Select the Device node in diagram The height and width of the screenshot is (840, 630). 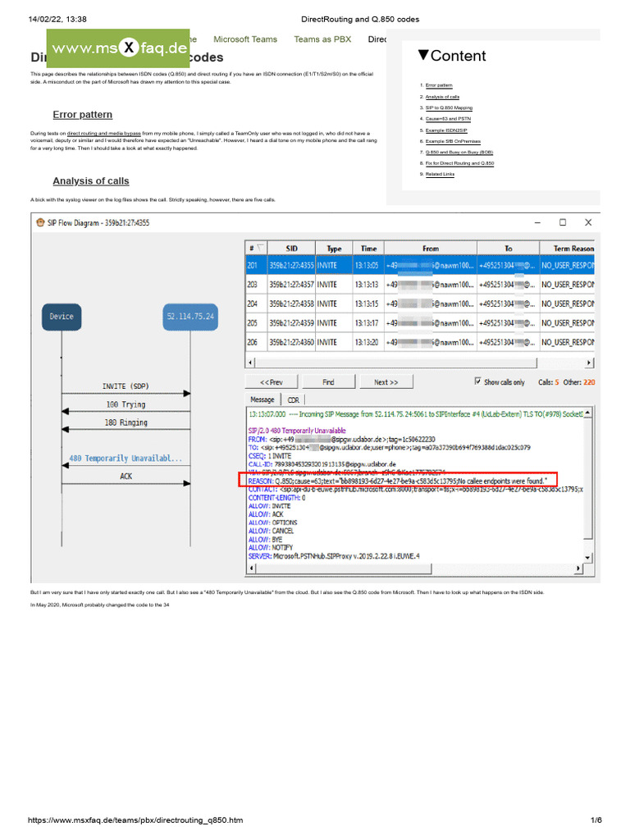[62, 317]
